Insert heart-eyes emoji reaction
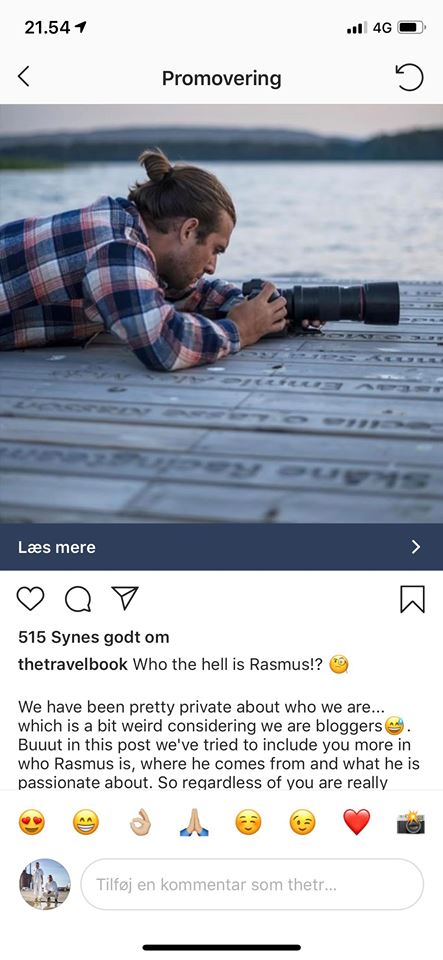Viewport: 443px width, 960px height. coord(31,822)
